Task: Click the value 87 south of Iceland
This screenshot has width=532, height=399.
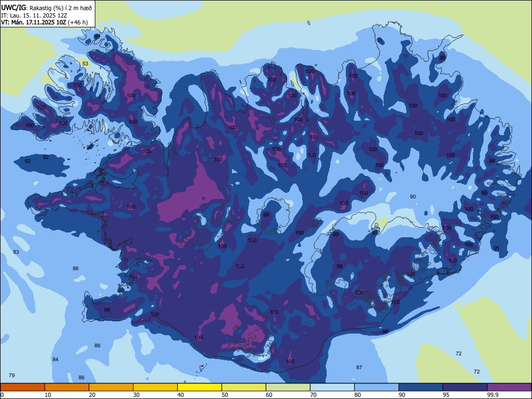Action: pyautogui.click(x=359, y=368)
